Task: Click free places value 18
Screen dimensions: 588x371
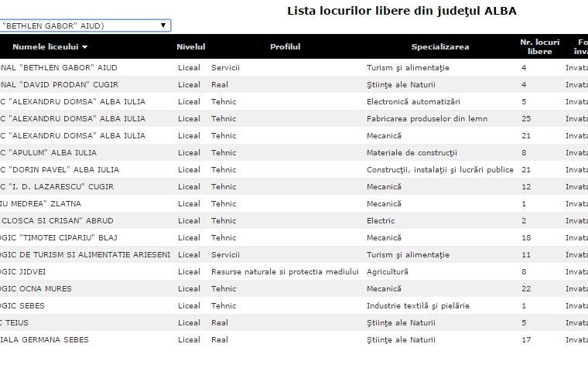Action: pos(526,238)
